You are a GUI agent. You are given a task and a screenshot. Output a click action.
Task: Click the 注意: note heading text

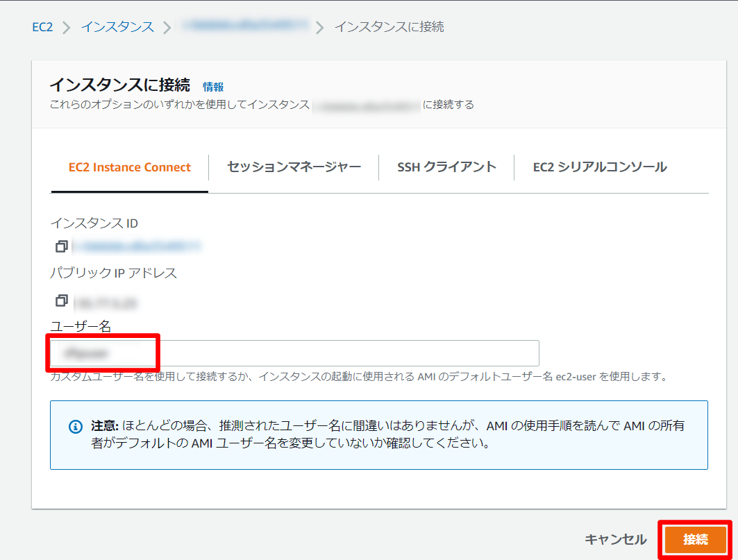(105, 426)
